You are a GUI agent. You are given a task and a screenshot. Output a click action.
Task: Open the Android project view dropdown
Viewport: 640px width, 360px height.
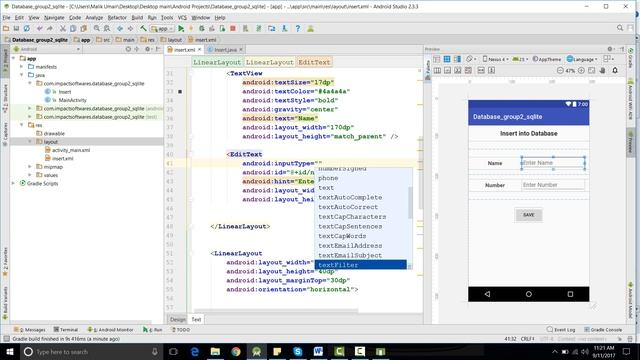tap(47, 49)
